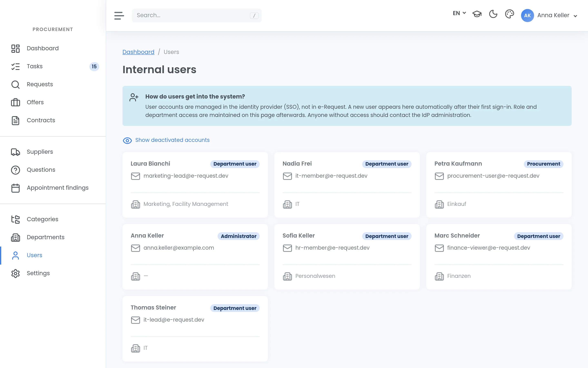Click the add-user icon in info banner

point(134,97)
